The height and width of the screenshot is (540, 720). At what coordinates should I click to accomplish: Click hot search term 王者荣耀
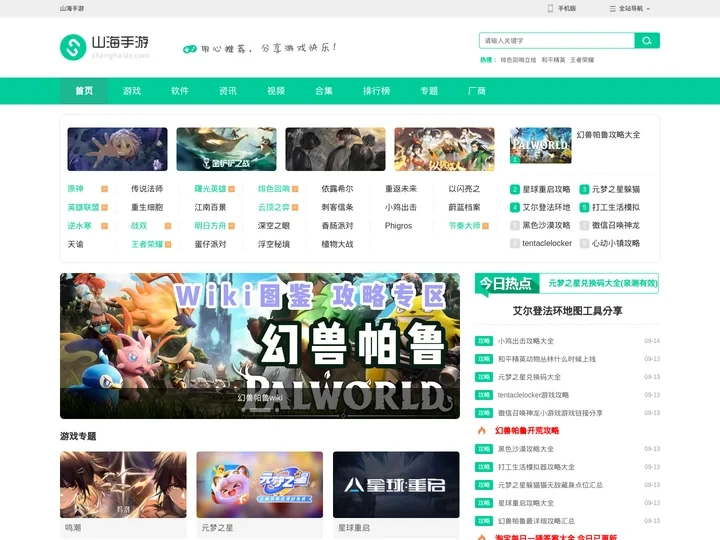582,60
